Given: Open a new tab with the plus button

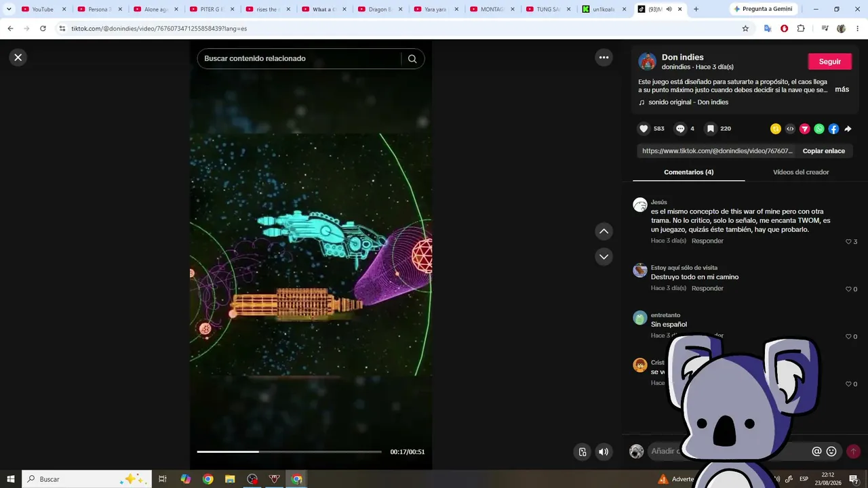Looking at the screenshot, I should point(696,9).
